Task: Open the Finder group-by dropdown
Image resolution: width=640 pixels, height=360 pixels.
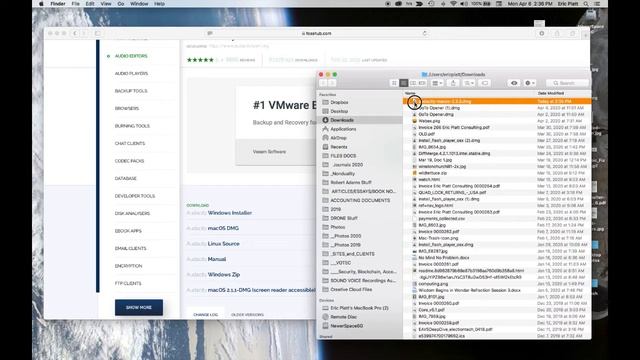Action: [x=437, y=83]
